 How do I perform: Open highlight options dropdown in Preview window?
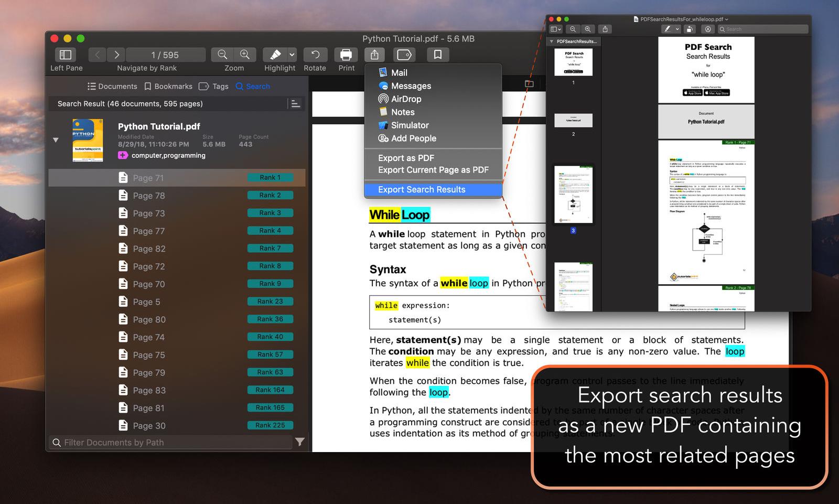677,29
